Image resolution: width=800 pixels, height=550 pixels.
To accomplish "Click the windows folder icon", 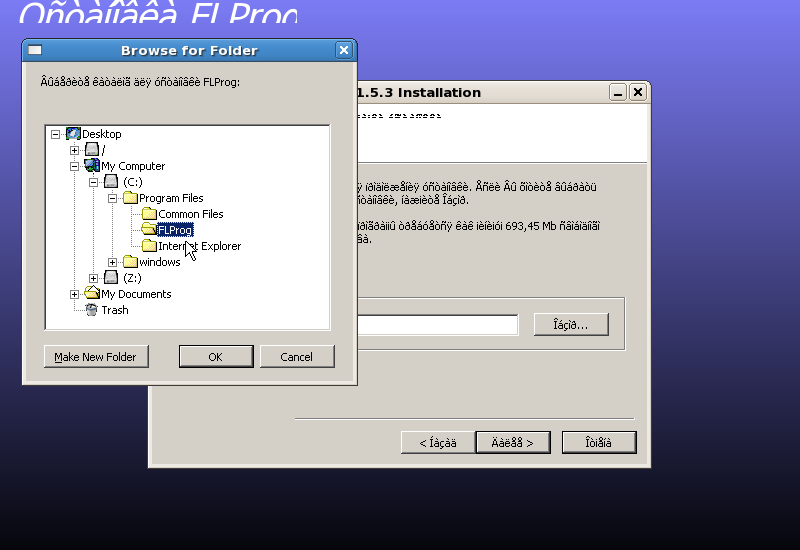I will click(130, 261).
